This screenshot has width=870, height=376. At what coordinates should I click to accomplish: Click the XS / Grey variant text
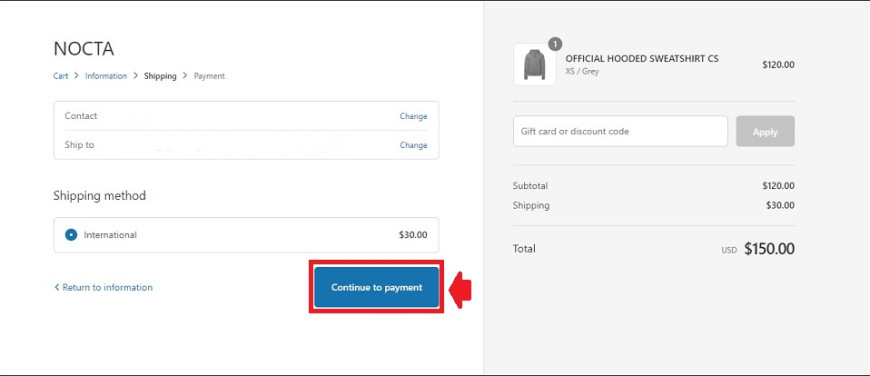(x=582, y=72)
